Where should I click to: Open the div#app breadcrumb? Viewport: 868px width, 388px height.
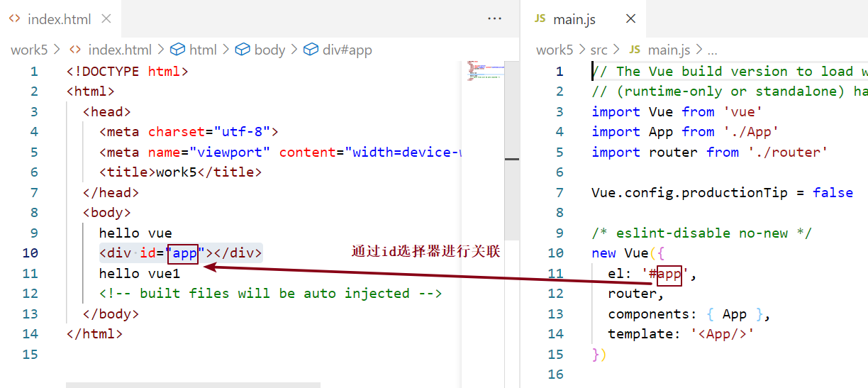coord(347,50)
